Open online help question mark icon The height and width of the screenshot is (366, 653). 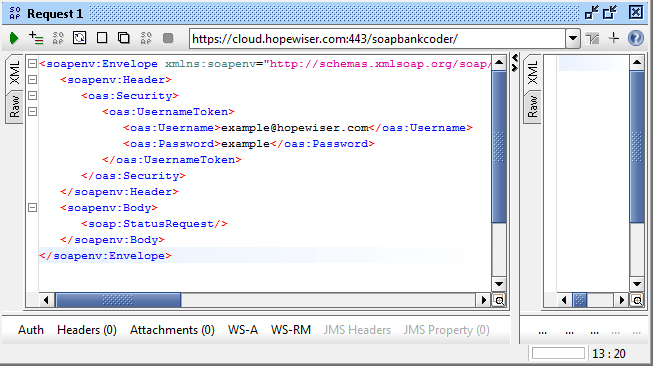click(x=636, y=38)
